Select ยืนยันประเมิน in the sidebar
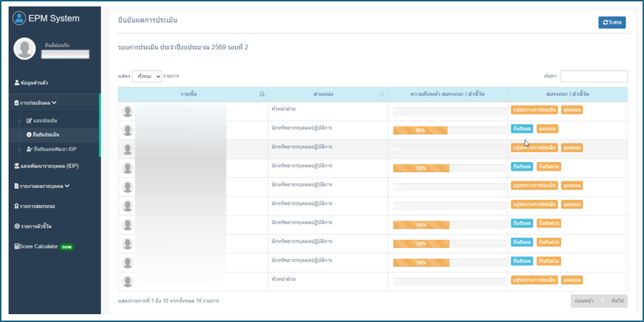The image size is (644, 322). point(42,134)
